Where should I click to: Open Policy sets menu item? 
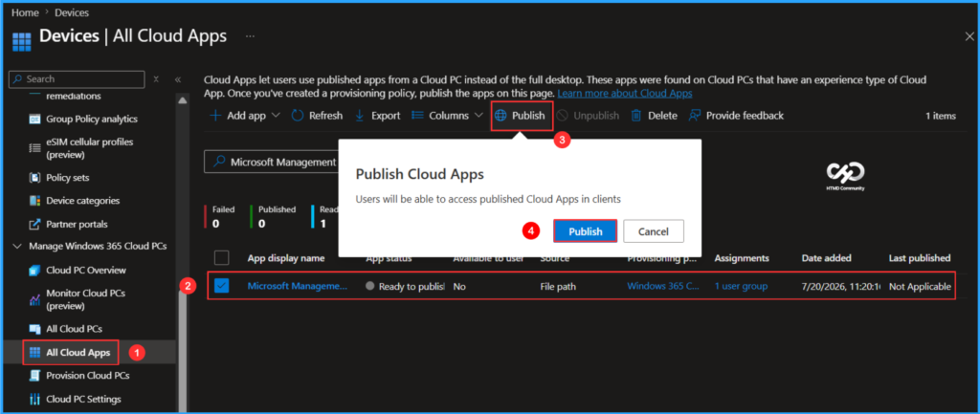coord(68,178)
